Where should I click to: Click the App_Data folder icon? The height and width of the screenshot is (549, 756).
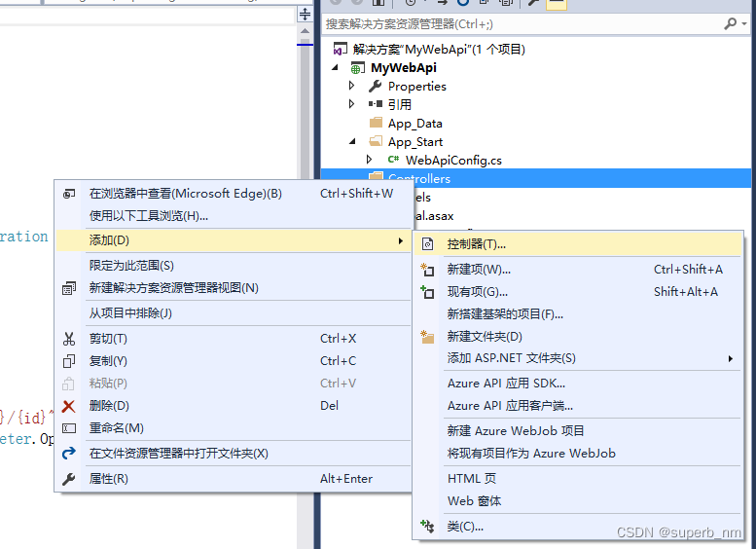pyautogui.click(x=376, y=123)
